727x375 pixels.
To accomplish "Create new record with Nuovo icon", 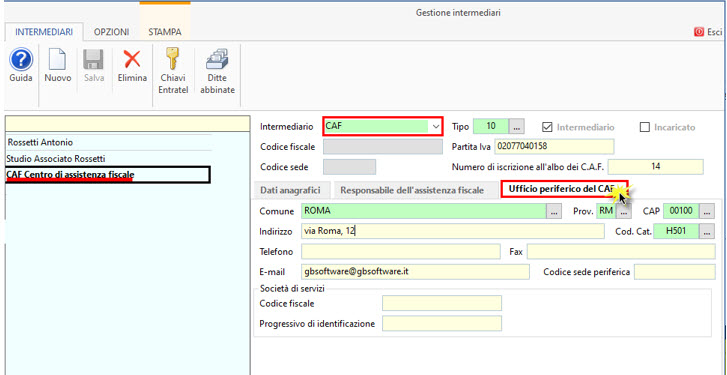I will (x=57, y=60).
